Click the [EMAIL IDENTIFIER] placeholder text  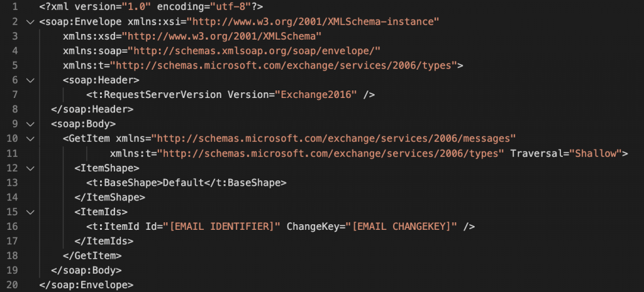(222, 227)
